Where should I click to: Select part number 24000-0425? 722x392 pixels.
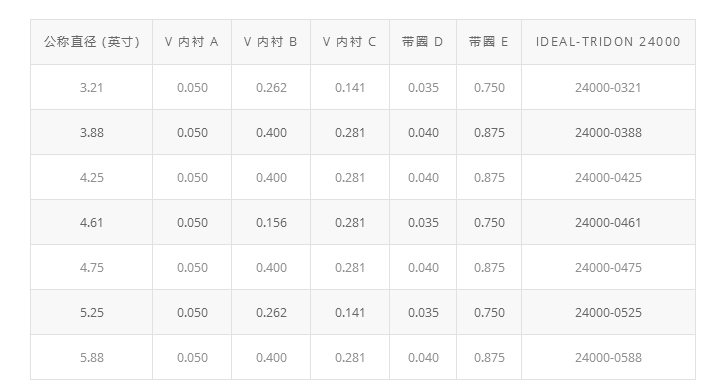coord(608,178)
